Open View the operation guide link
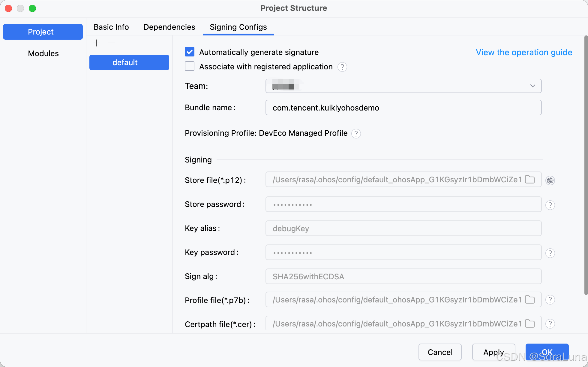Image resolution: width=588 pixels, height=367 pixels. click(524, 52)
